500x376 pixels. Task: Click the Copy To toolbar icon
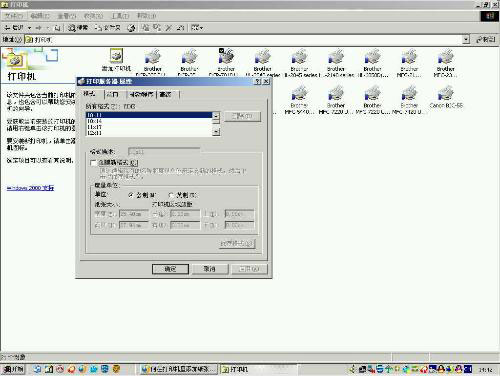[x=157, y=28]
